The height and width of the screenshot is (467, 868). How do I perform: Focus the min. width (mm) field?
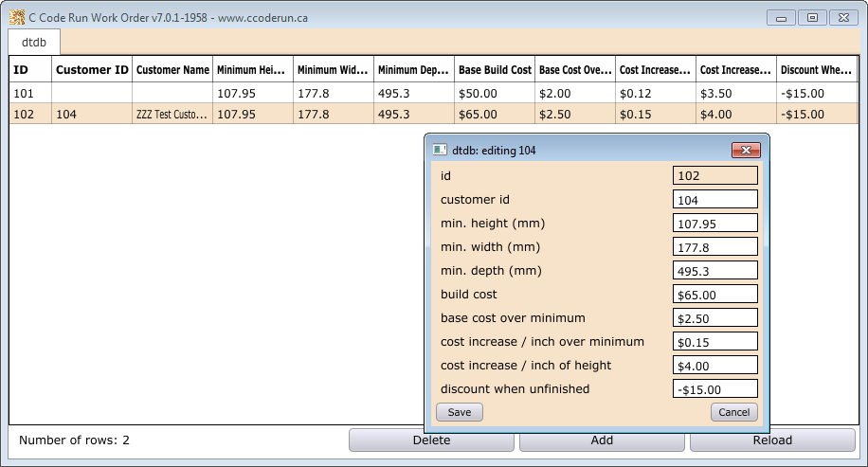(x=714, y=246)
